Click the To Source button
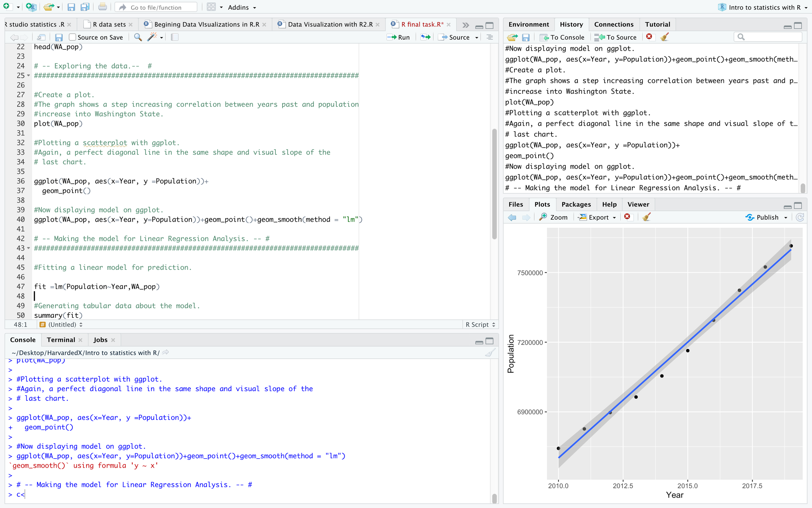The height and width of the screenshot is (508, 812). click(615, 37)
